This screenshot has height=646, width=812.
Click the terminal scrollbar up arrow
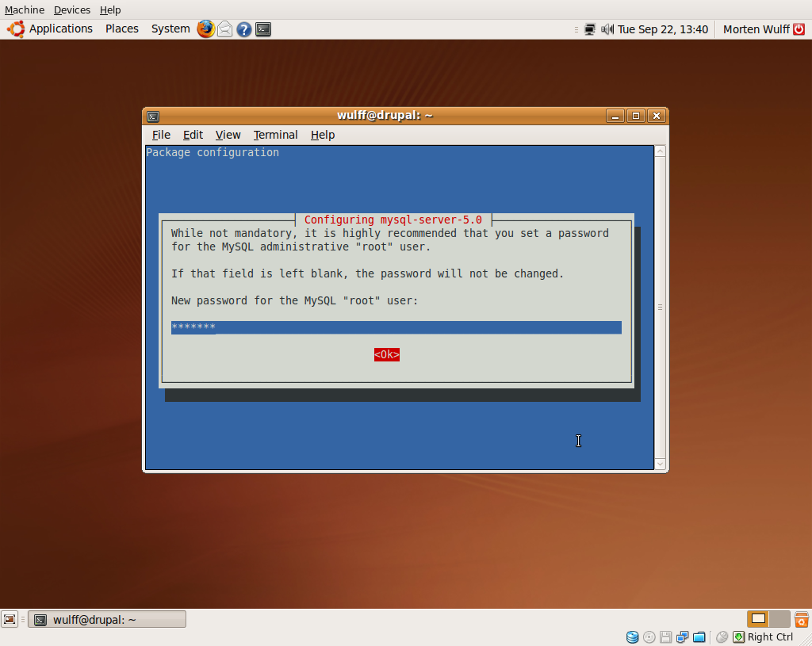coord(660,151)
